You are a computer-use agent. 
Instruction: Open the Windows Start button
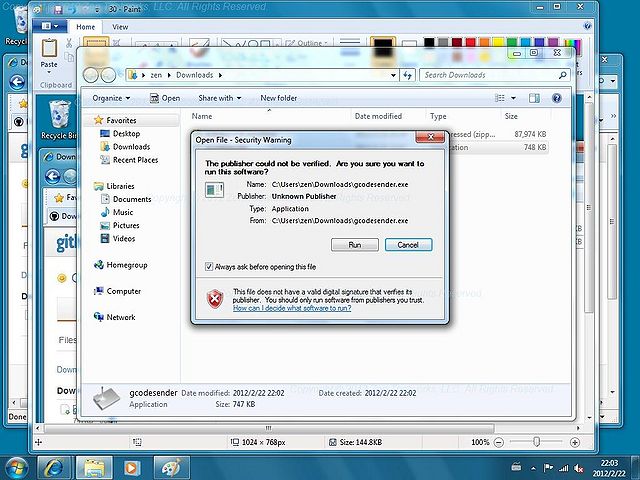tap(16, 468)
